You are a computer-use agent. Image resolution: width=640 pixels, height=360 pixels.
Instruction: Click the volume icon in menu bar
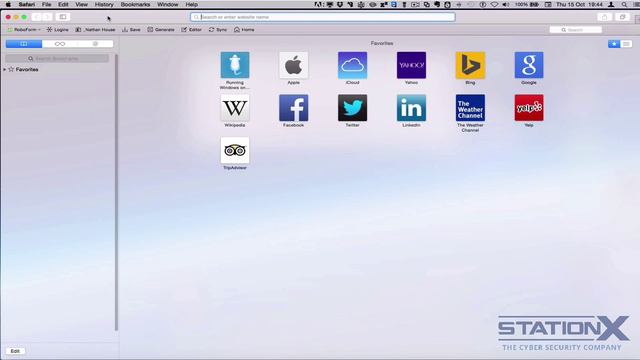coord(505,4)
